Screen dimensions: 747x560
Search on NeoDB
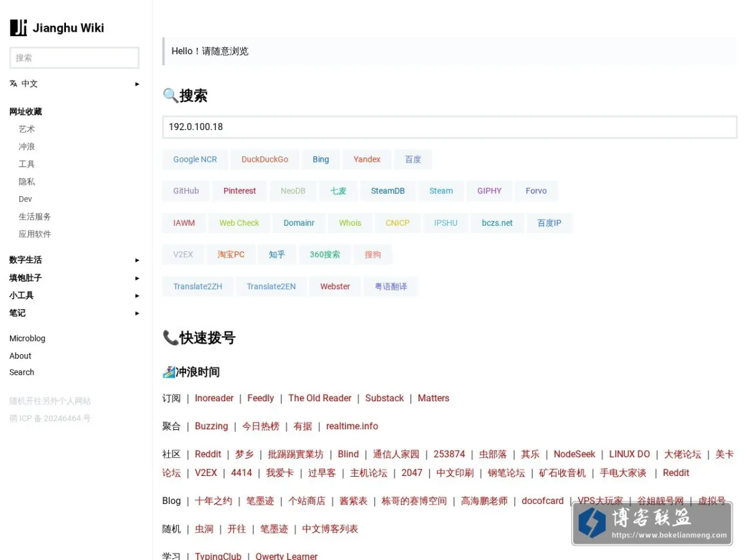click(293, 191)
